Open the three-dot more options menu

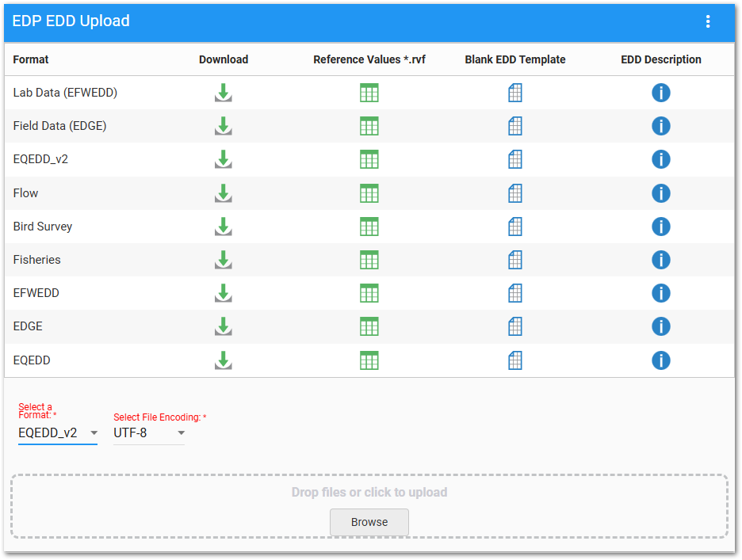708,22
